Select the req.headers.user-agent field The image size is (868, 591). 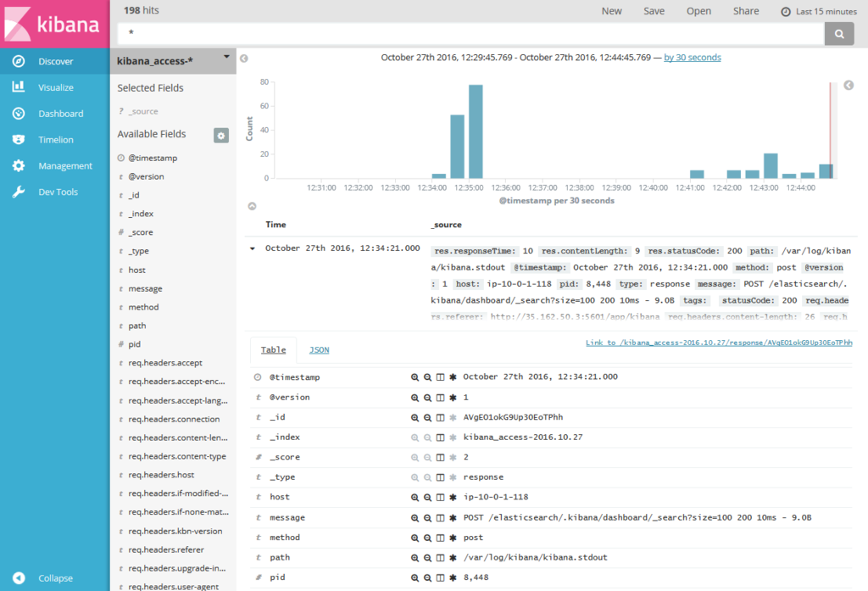pyautogui.click(x=173, y=586)
